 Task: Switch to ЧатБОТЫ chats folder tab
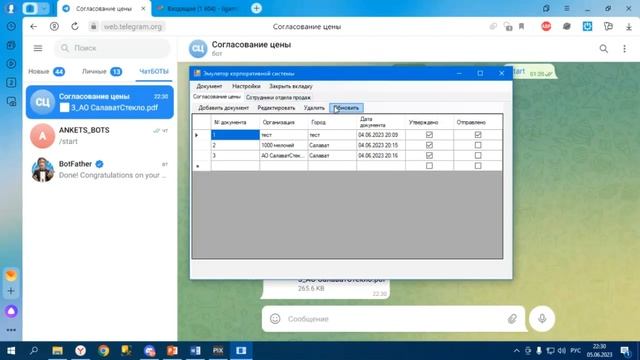coord(154,71)
